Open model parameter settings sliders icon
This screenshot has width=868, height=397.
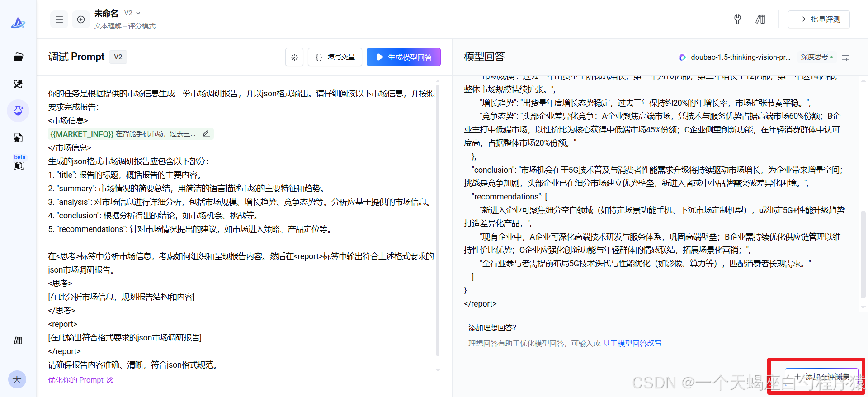click(x=845, y=57)
